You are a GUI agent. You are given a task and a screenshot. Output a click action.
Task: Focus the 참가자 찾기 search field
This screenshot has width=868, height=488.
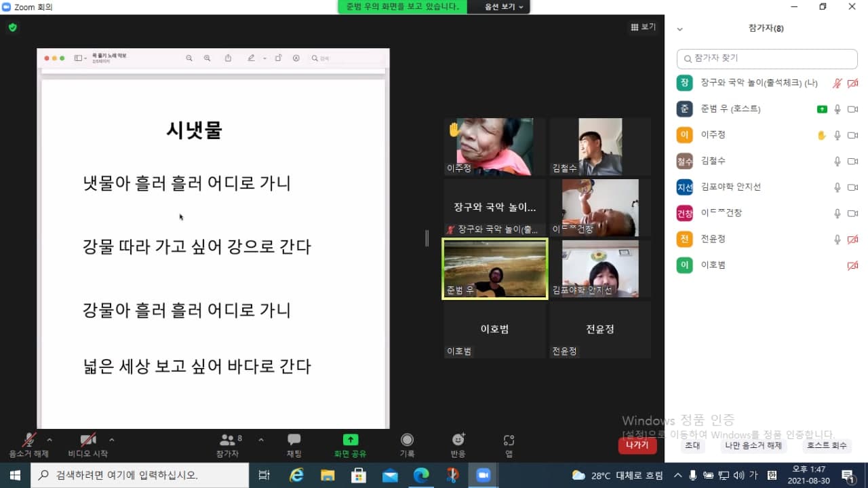pyautogui.click(x=767, y=58)
